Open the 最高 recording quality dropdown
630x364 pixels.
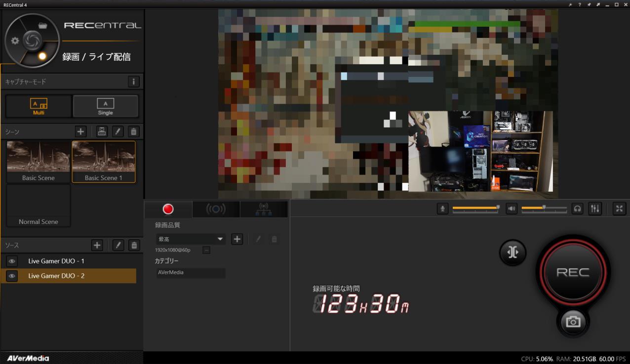click(191, 239)
